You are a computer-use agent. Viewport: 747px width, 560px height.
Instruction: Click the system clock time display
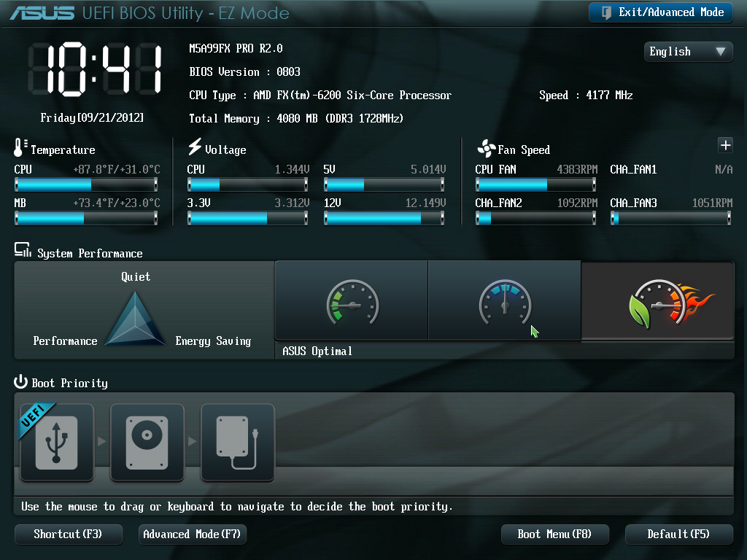pyautogui.click(x=93, y=69)
